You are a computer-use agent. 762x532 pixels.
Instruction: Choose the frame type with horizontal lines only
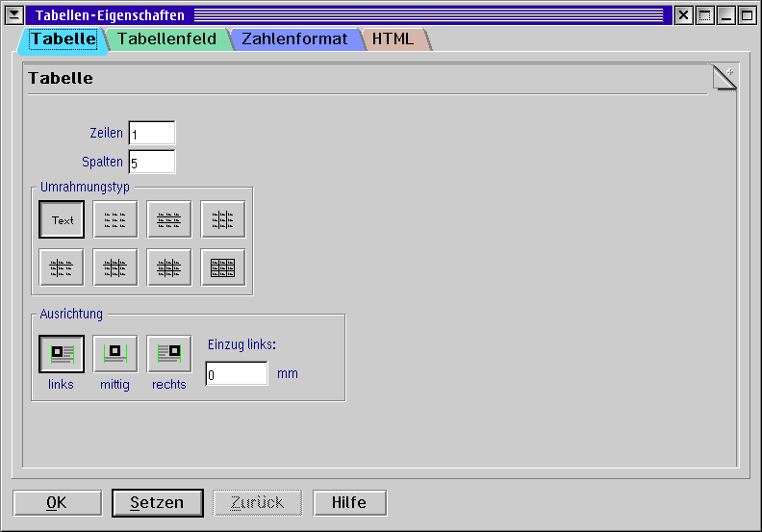pos(169,219)
